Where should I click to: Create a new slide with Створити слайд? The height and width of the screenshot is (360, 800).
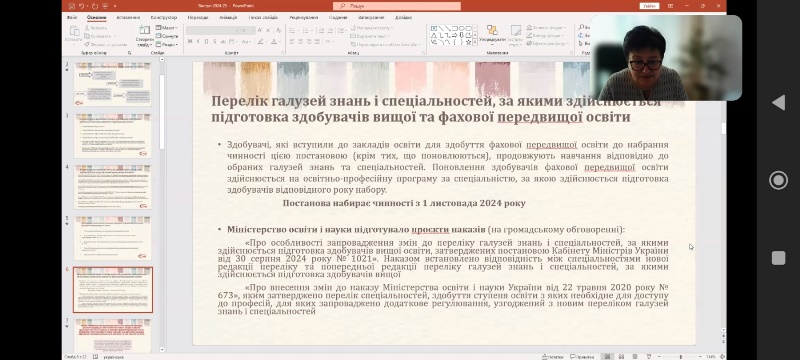[144, 35]
